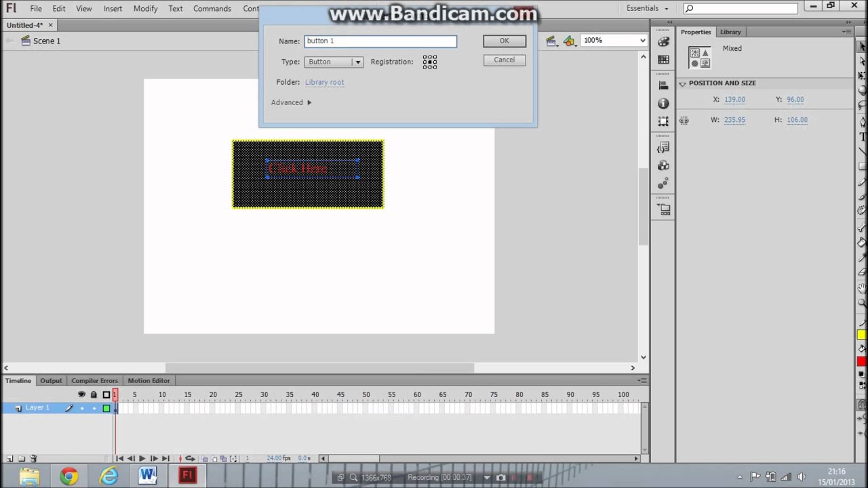This screenshot has height=488, width=868.
Task: Open Microsoft Word from the taskbar
Action: pyautogui.click(x=147, y=476)
